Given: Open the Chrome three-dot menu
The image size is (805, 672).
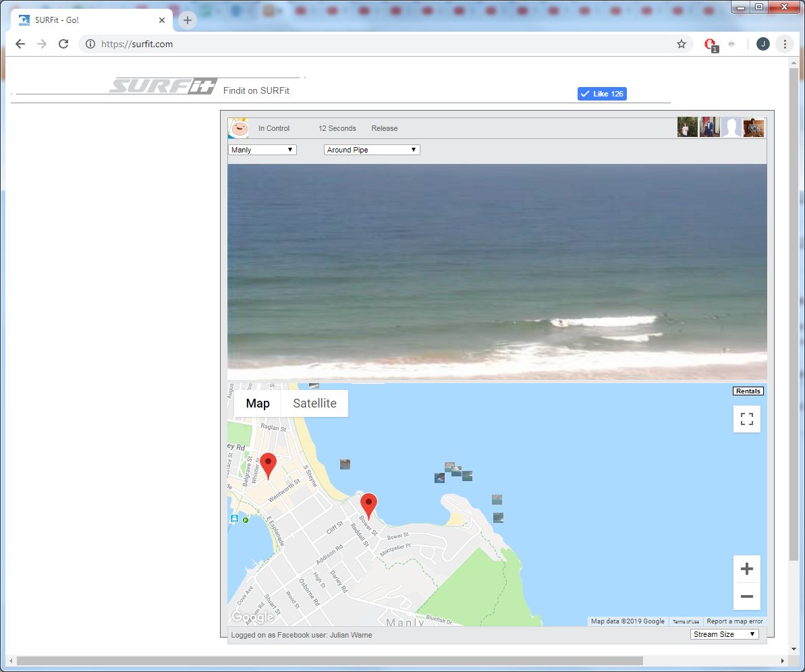Looking at the screenshot, I should pos(785,44).
